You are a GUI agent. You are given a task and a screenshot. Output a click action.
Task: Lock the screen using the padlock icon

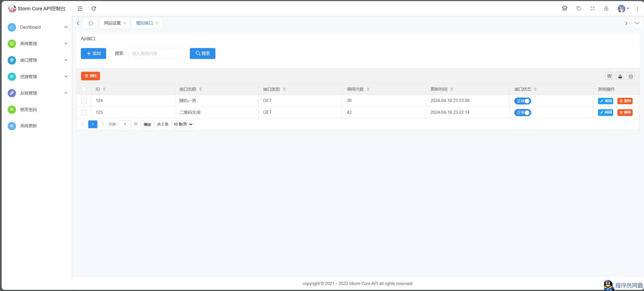click(x=606, y=8)
